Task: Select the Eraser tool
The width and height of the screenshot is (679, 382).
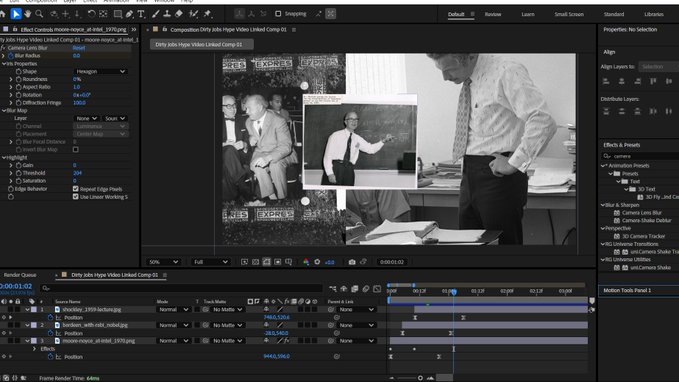Action: coord(178,14)
